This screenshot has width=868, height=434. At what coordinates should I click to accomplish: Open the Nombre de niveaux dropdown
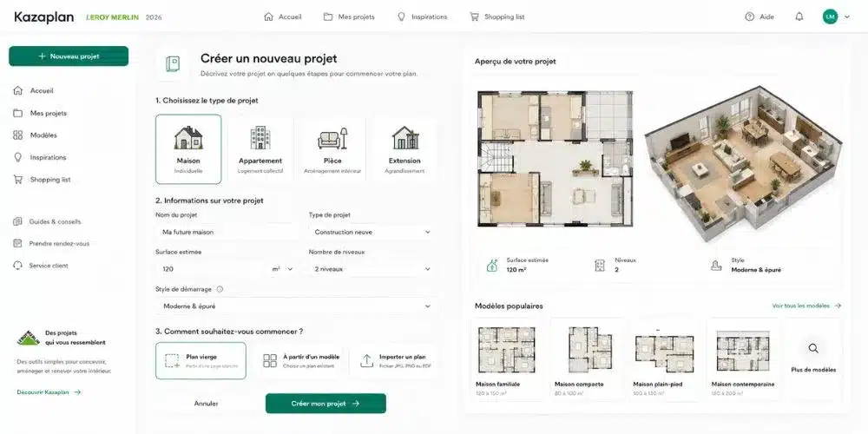click(372, 269)
